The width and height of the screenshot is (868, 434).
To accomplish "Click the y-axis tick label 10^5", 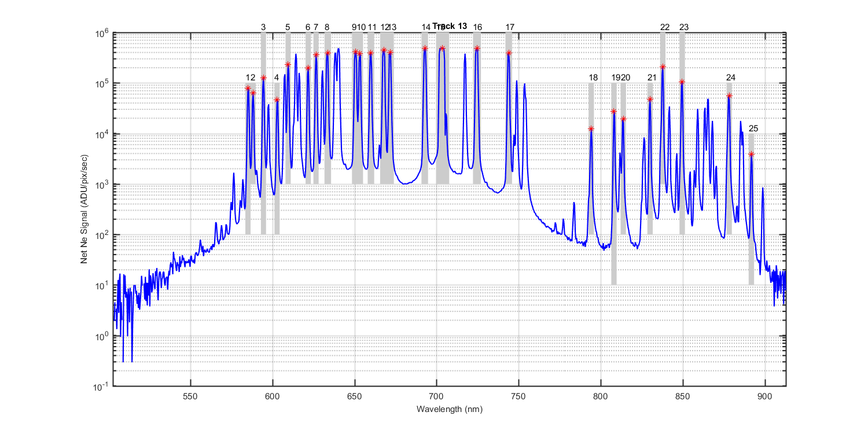I will 103,83.
